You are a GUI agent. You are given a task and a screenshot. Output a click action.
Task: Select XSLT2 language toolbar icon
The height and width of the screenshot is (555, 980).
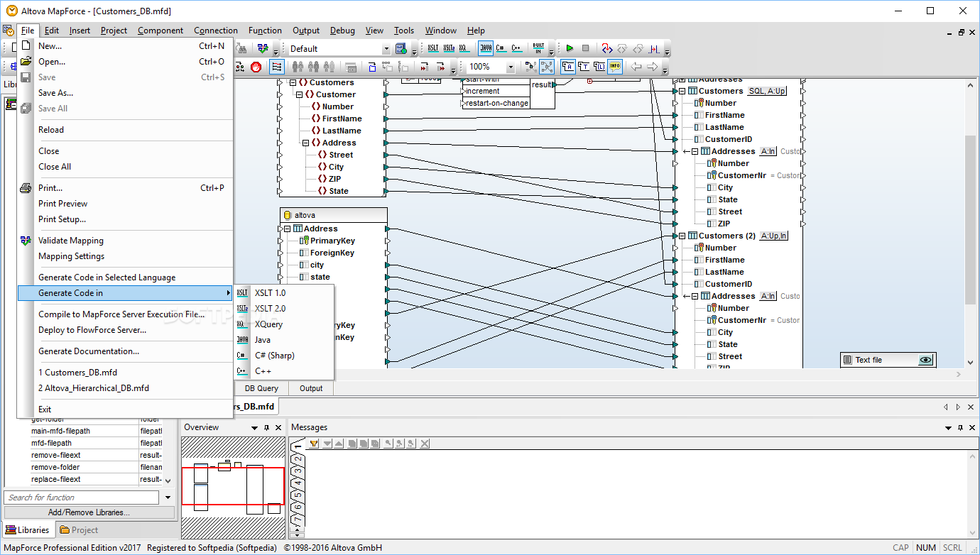pyautogui.click(x=449, y=48)
